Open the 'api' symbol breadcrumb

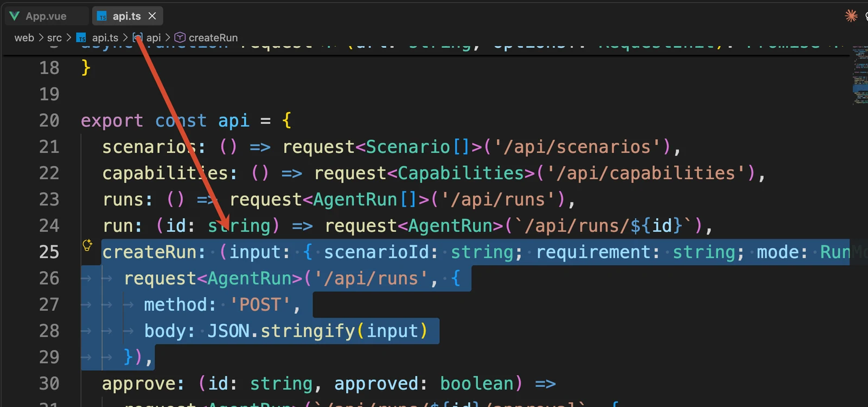pyautogui.click(x=154, y=38)
